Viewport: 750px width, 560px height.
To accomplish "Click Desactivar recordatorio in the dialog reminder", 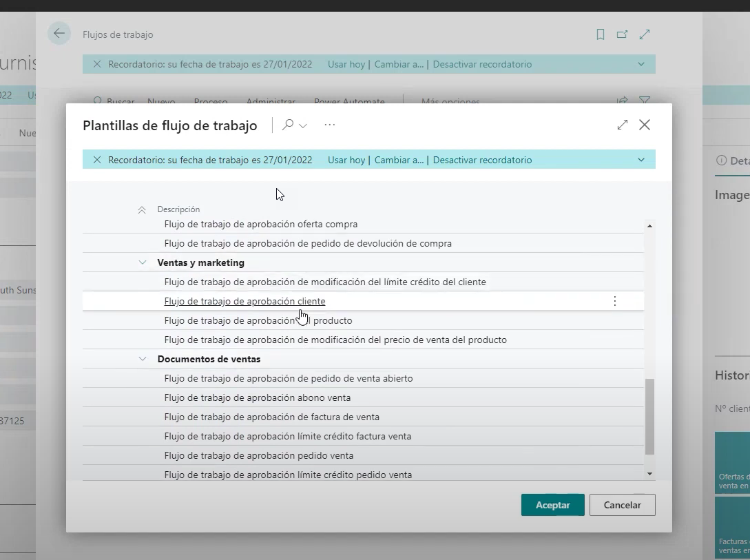I will pyautogui.click(x=482, y=160).
